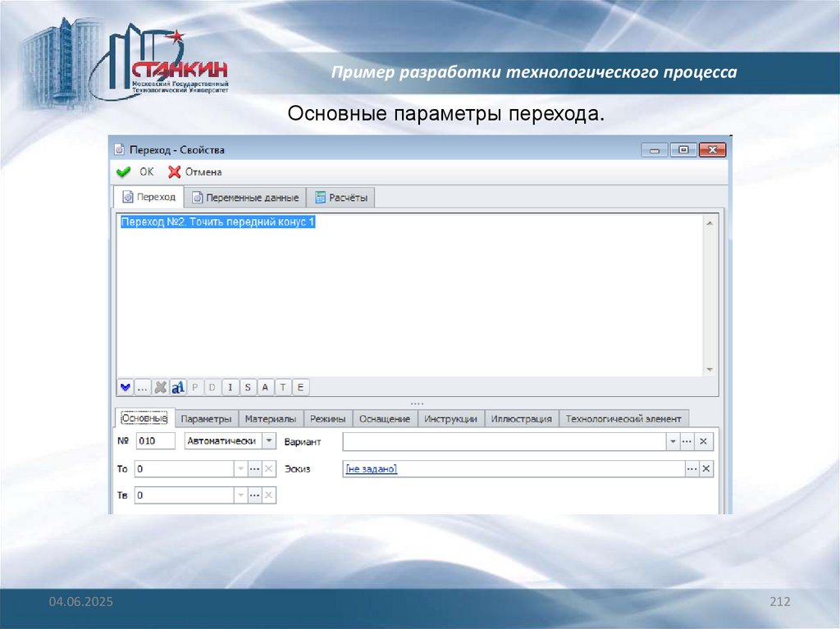Click the splitter dots below text toolbar
This screenshot has height=629, width=840.
point(417,403)
